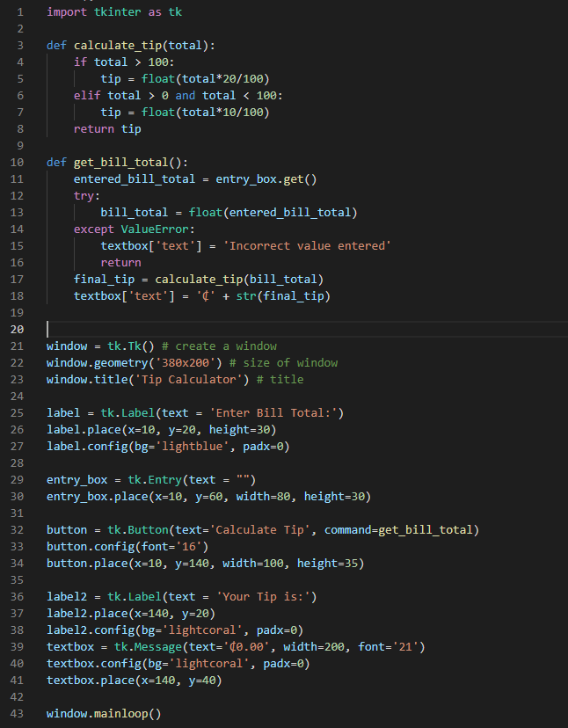Click 'import' keyword on line 1

(x=67, y=12)
